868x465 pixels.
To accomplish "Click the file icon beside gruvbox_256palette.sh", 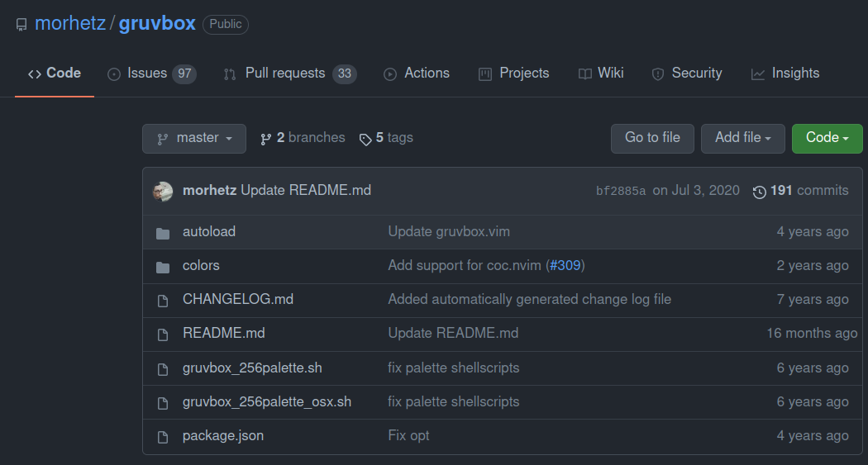I will 163,369.
